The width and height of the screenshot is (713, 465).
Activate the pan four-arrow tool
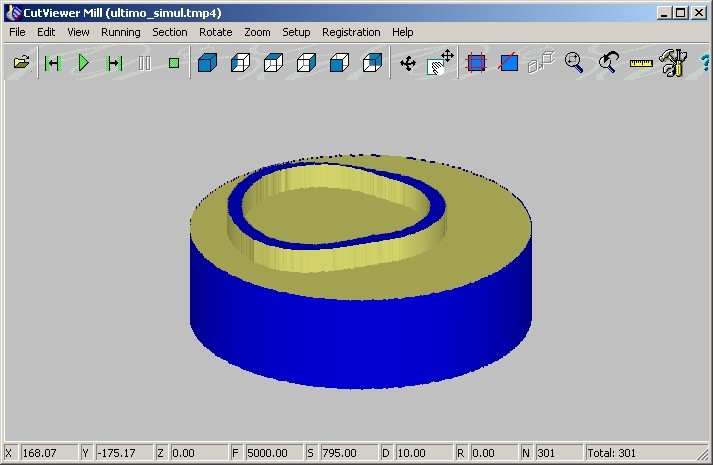click(x=408, y=63)
